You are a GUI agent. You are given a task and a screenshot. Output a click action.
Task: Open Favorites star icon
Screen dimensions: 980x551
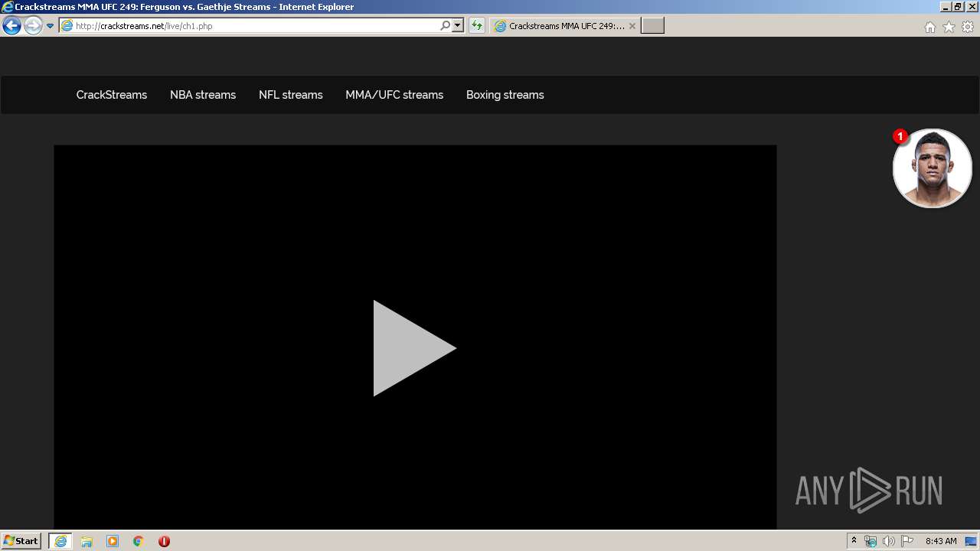[949, 27]
